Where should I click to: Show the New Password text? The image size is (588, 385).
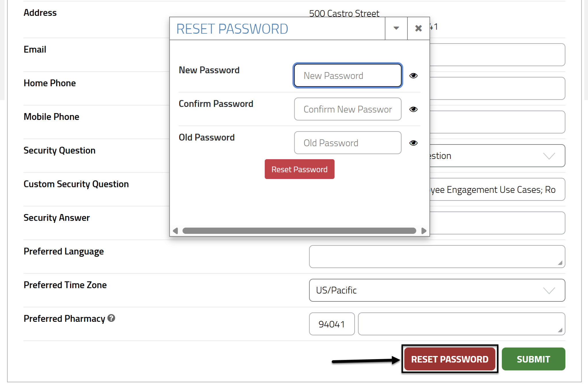(413, 76)
